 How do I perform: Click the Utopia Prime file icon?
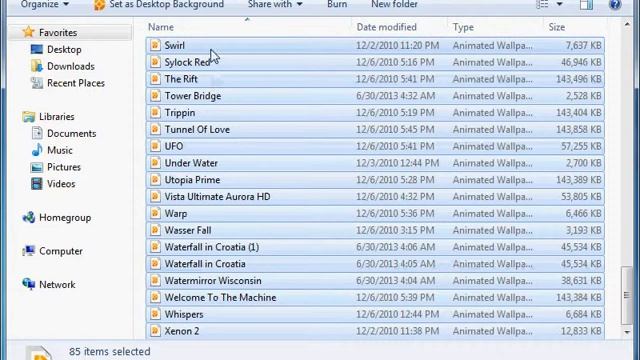tap(155, 180)
